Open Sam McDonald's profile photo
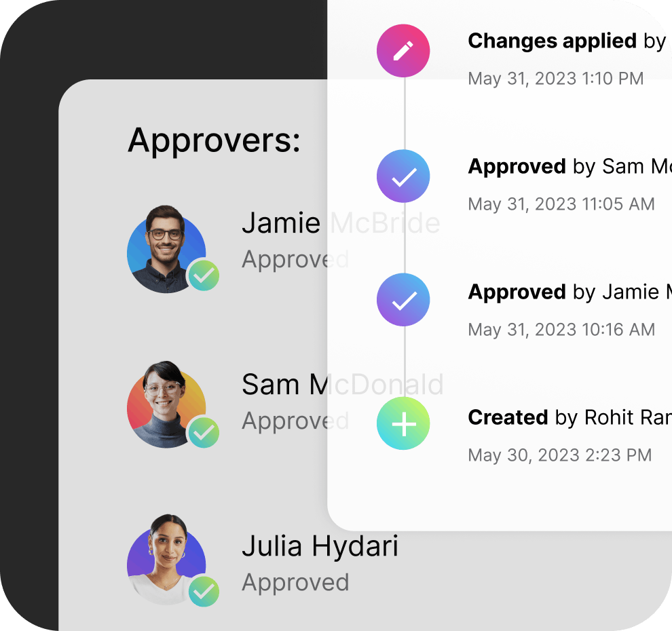Screen dimensions: 672x631 coord(166,405)
